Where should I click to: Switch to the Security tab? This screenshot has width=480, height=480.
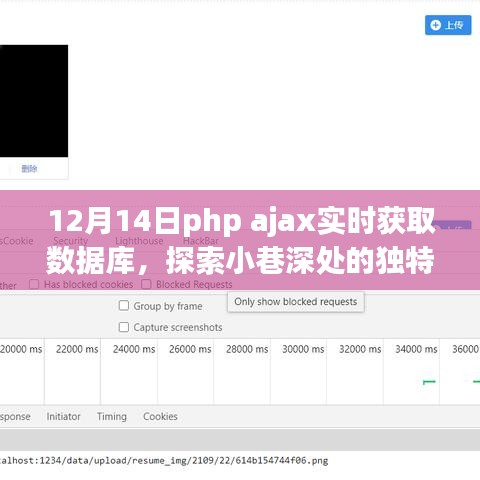pyautogui.click(x=70, y=241)
